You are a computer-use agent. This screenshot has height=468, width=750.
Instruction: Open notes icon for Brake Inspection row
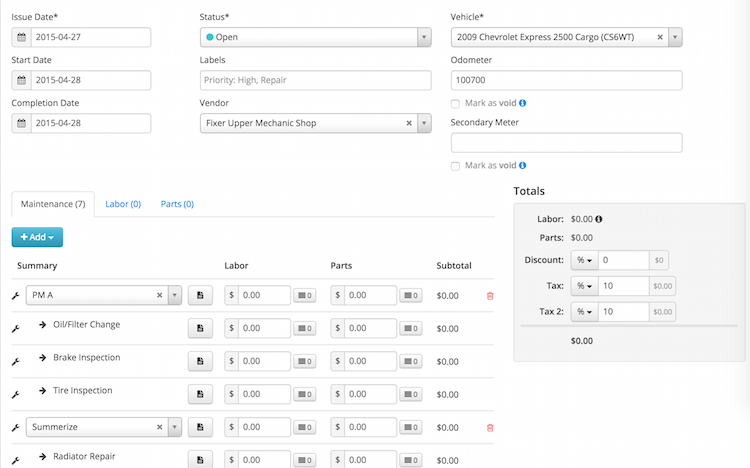coord(200,360)
